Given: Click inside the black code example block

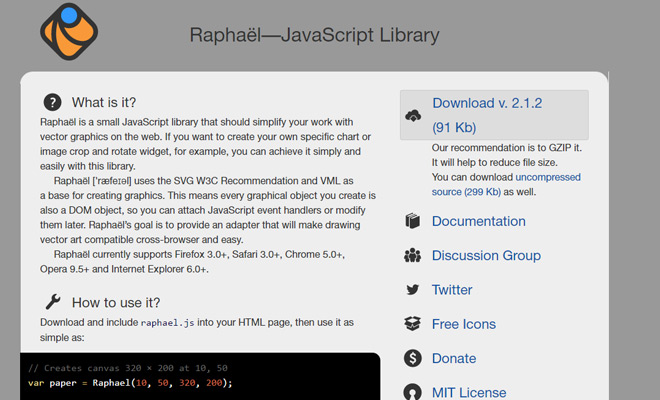Looking at the screenshot, I should [200, 376].
